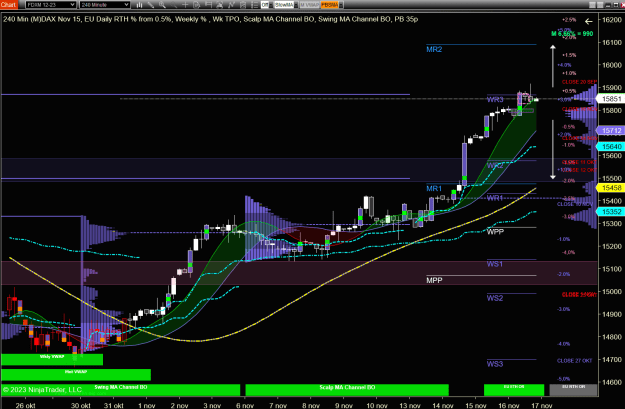The image size is (625, 409).
Task: Toggle Swing MA Channel BO green bar
Action: pos(120,390)
